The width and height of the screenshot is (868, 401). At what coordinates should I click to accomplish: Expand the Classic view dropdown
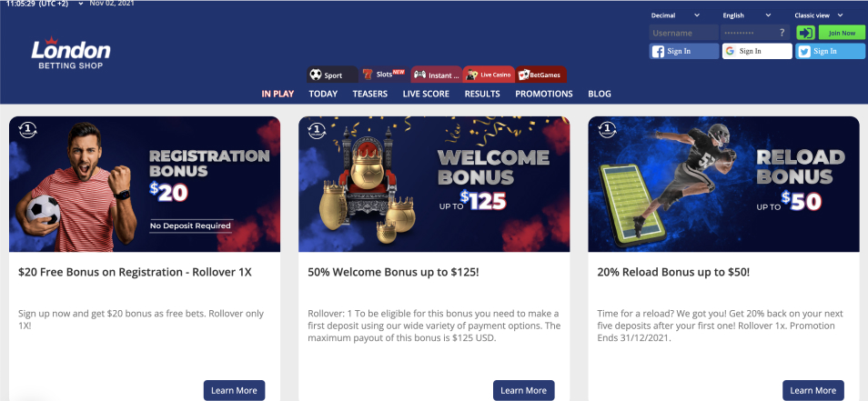pyautogui.click(x=819, y=15)
